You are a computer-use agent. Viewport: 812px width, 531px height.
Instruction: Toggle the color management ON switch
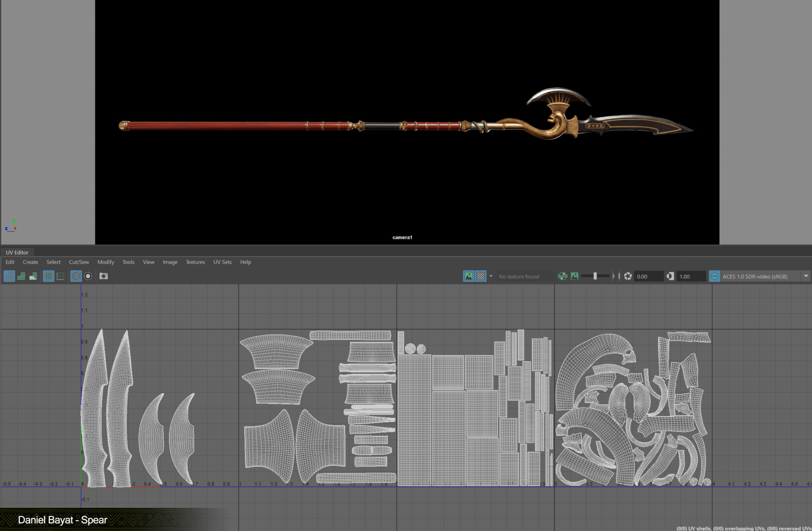(715, 276)
